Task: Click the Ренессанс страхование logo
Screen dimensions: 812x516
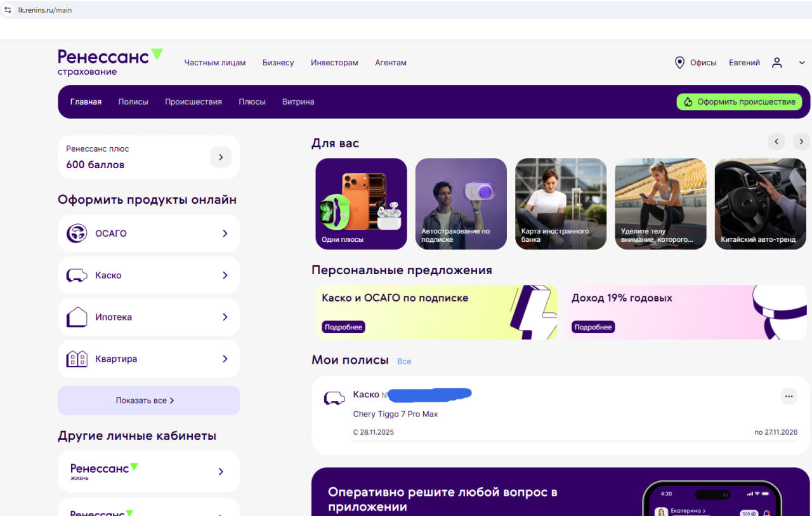Action: coord(110,62)
